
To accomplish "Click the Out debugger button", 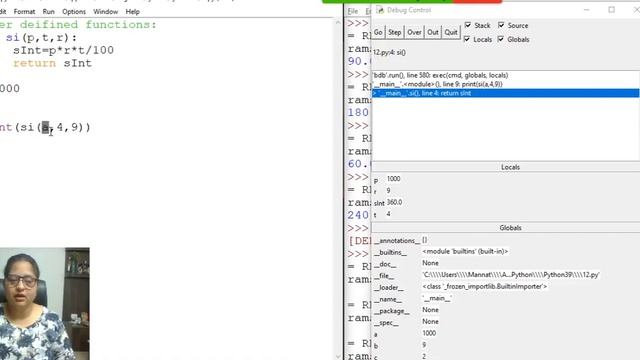I will pos(433,32).
